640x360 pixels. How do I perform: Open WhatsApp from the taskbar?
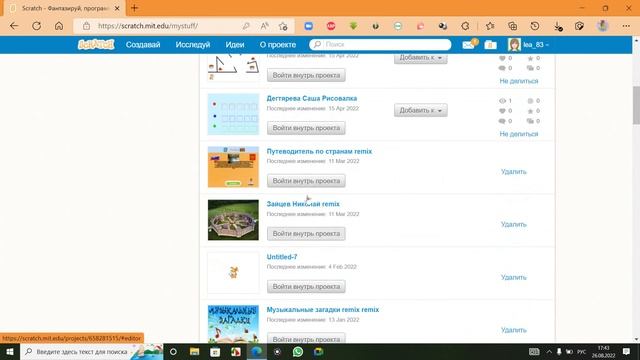298,351
